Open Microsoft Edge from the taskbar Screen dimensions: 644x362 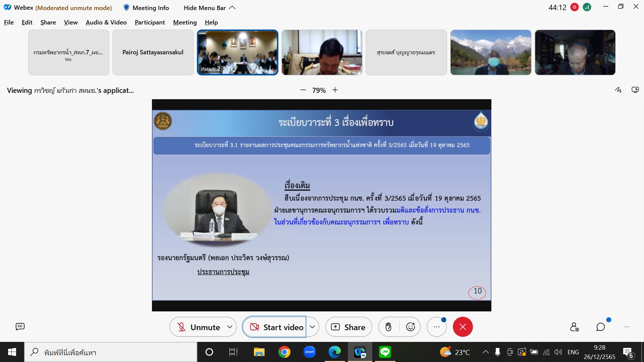[335, 352]
